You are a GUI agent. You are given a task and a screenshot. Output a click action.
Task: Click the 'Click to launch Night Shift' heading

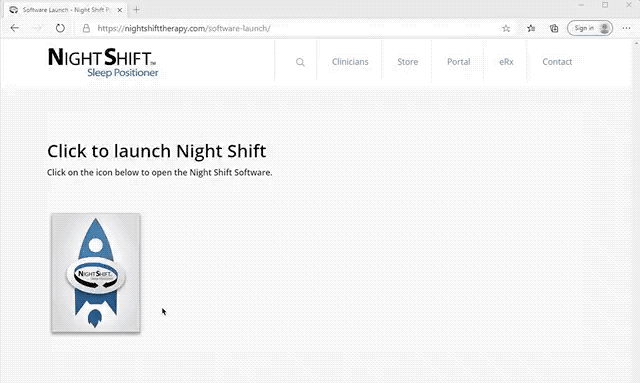pos(157,151)
